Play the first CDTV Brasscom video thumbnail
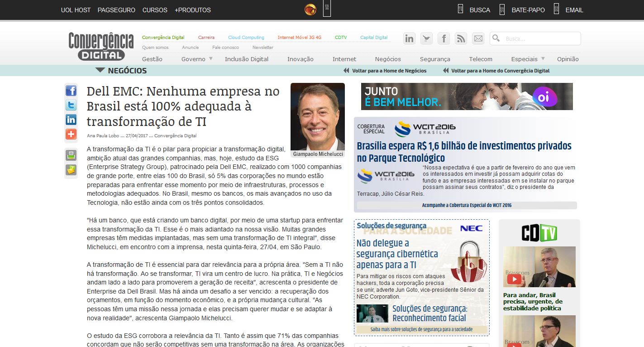 click(539, 267)
